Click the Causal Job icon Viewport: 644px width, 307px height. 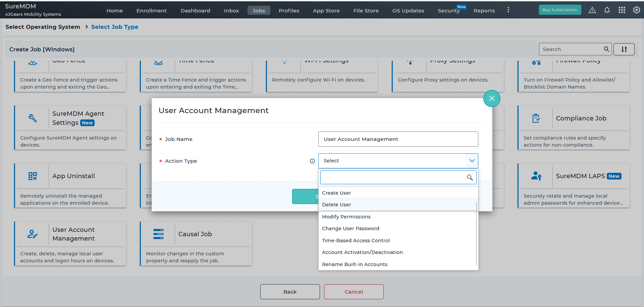[158, 234]
